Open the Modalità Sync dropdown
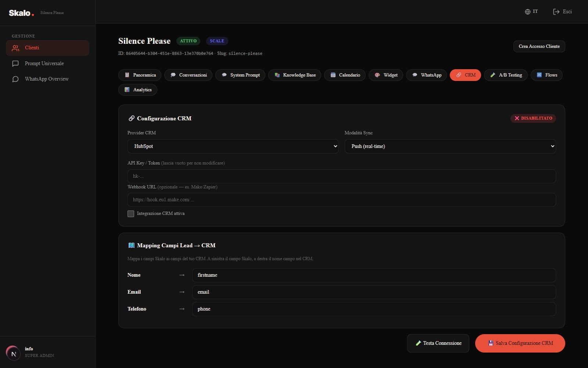 (x=450, y=146)
